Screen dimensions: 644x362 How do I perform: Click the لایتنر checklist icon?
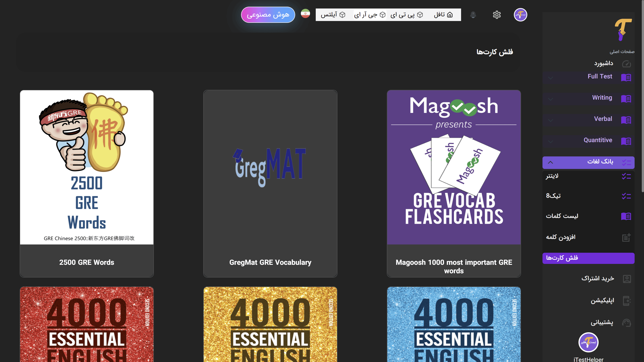coord(627,177)
